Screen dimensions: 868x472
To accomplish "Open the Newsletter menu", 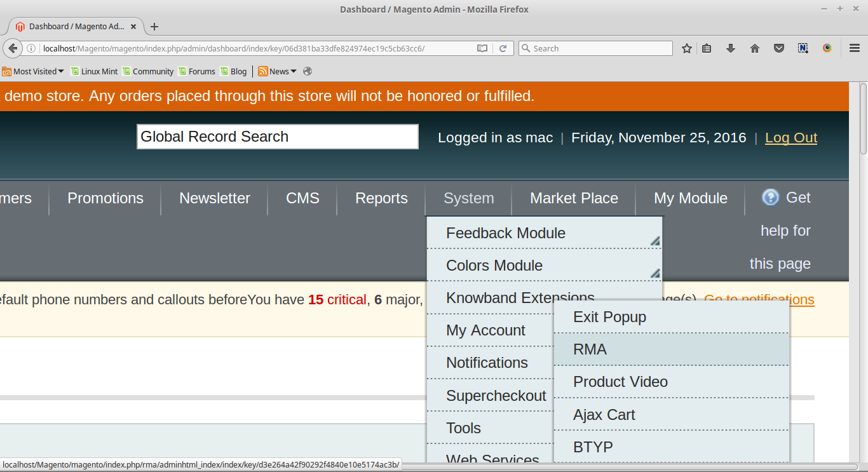I will point(215,198).
